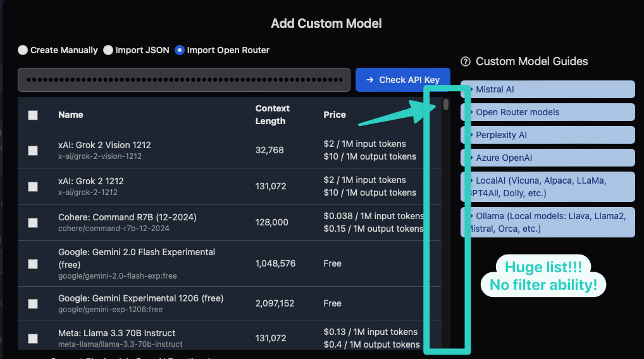Check the Meta: Llama 3.3 70B Instruct row

click(x=33, y=339)
